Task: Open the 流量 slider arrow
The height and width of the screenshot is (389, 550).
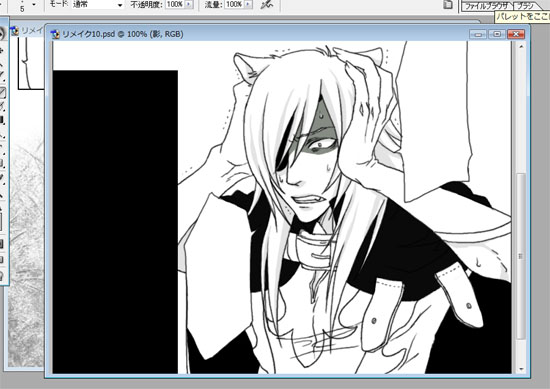Action: [249, 4]
